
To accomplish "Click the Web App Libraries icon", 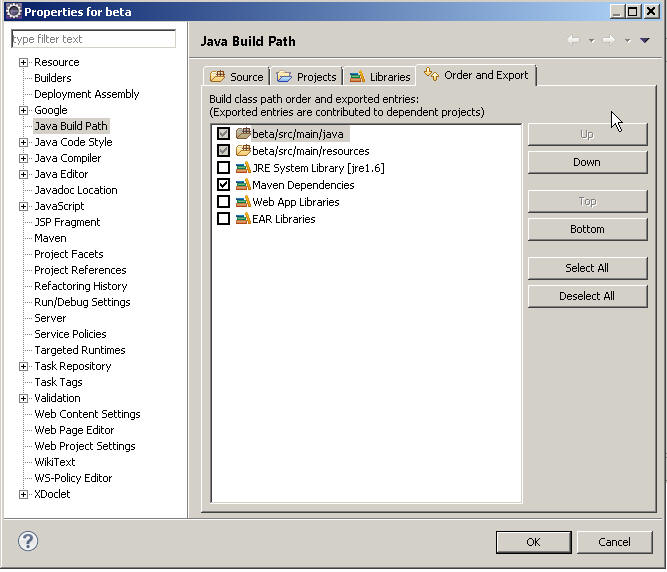I will pyautogui.click(x=243, y=202).
